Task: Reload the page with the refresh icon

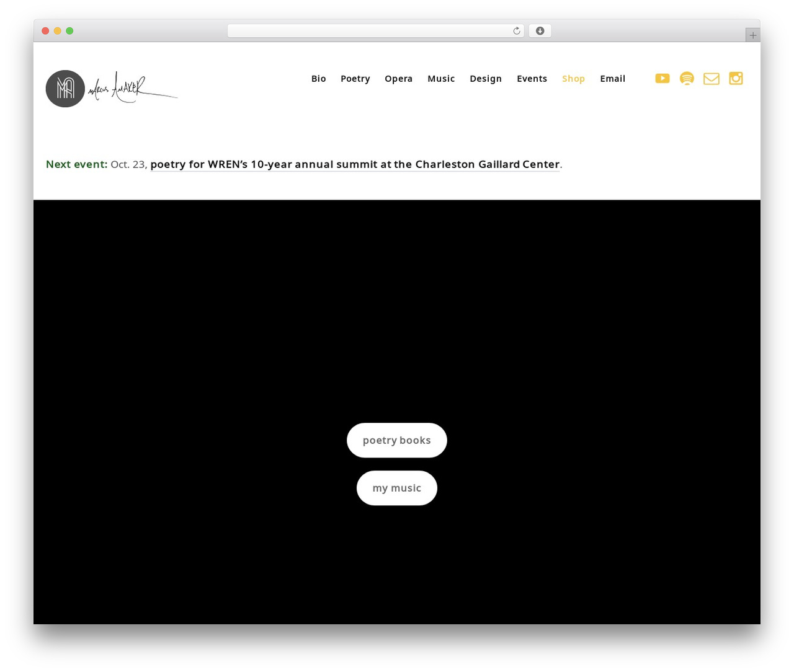Action: coord(516,31)
